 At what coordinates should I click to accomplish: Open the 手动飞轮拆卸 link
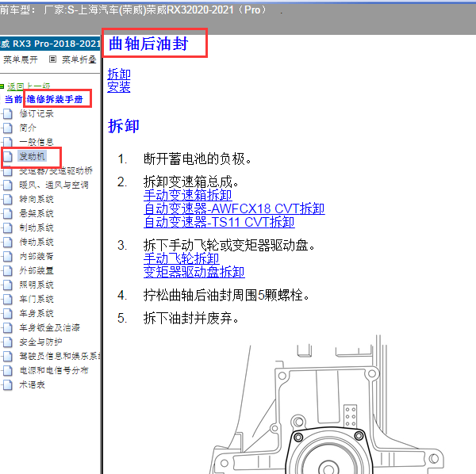[182, 258]
